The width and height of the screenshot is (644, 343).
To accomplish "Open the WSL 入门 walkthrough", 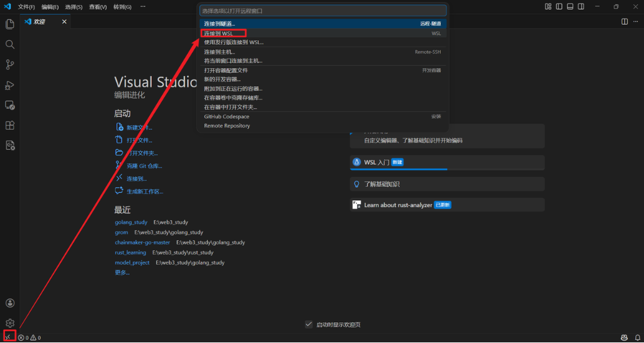I will click(447, 162).
